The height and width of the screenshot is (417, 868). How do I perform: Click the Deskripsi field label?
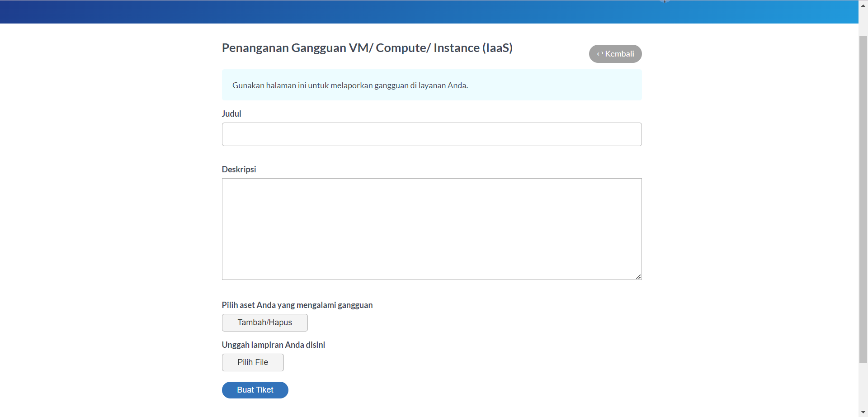239,170
